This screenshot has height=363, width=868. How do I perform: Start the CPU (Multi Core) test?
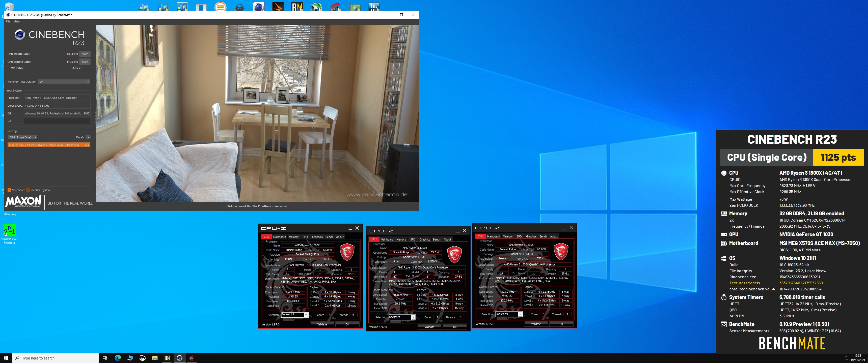click(85, 54)
